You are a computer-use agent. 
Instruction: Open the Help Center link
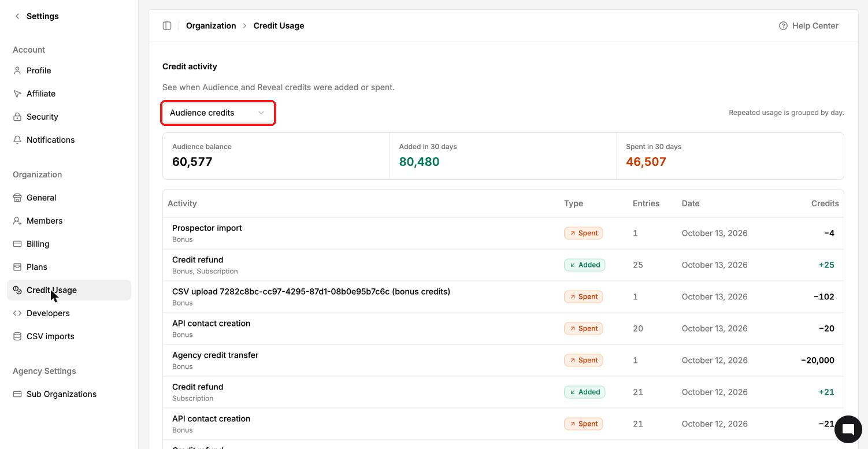(x=808, y=25)
